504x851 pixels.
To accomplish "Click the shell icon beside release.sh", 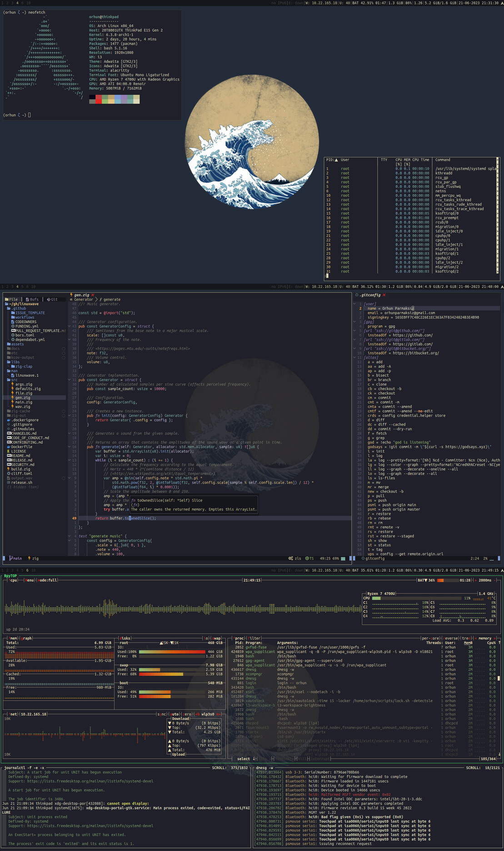I will click(x=9, y=483).
